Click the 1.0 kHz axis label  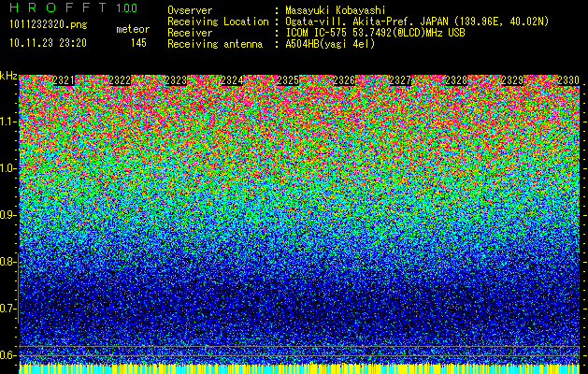coord(7,168)
